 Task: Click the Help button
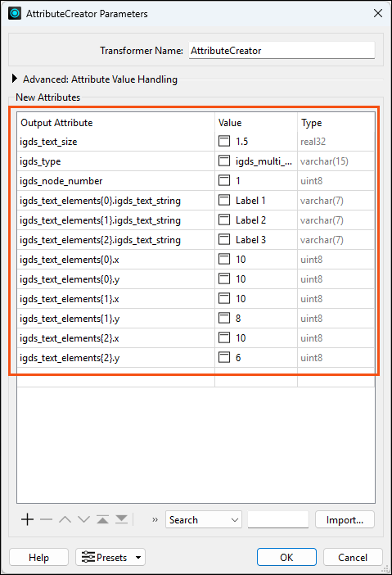tap(38, 558)
